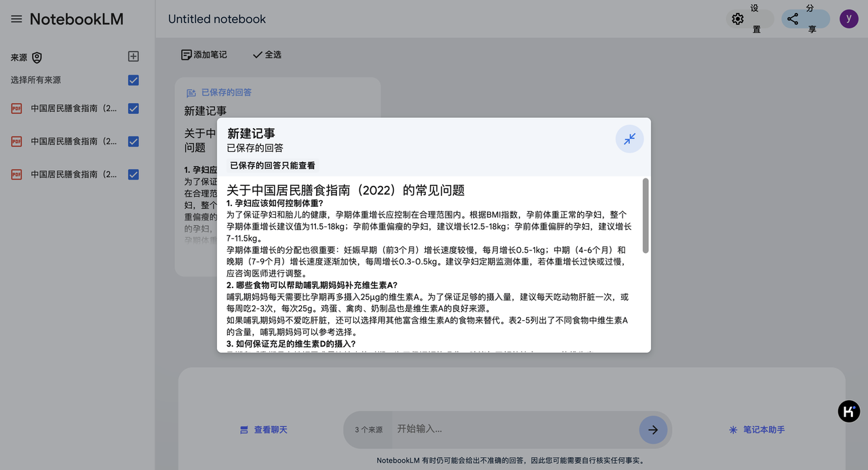Click question 2. 哪些食物可以帮助哺乳期妈妈补充维生素A?
This screenshot has width=868, height=470.
(312, 285)
